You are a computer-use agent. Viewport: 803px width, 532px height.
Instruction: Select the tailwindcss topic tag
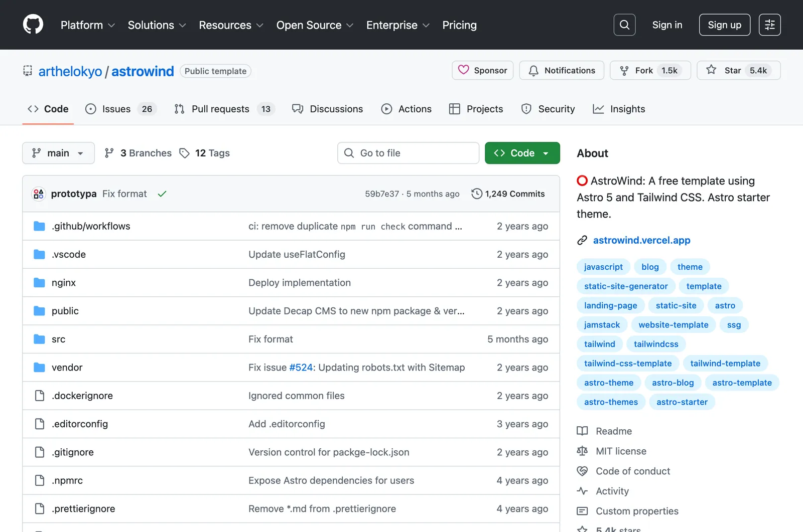pos(655,344)
